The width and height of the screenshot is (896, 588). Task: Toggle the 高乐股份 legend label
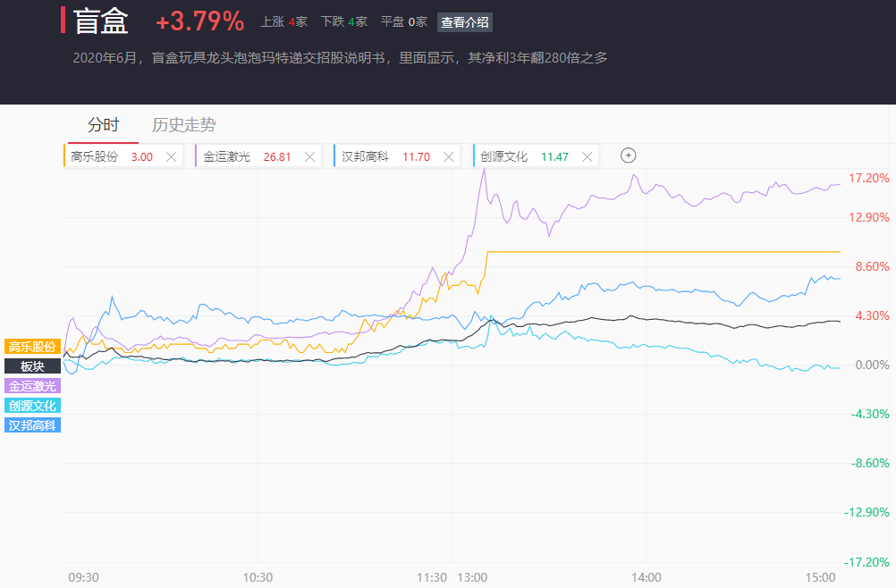33,347
